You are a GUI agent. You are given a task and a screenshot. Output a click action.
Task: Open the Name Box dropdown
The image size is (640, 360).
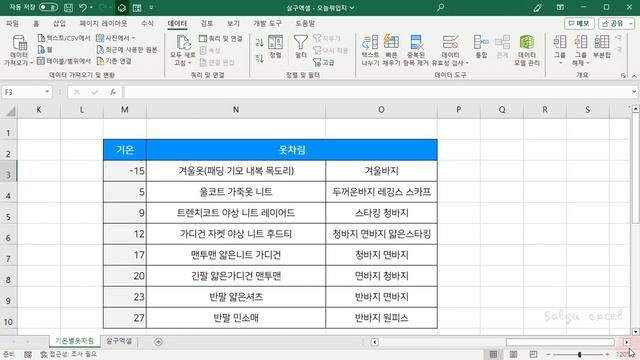point(47,92)
